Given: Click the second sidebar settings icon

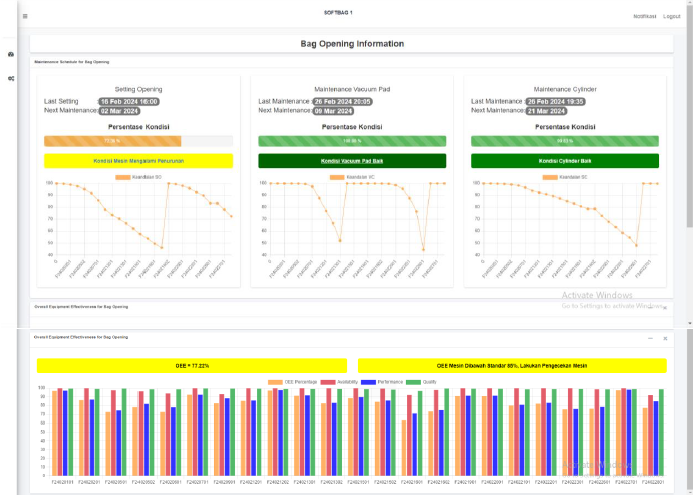Looking at the screenshot, I should click(x=11, y=78).
